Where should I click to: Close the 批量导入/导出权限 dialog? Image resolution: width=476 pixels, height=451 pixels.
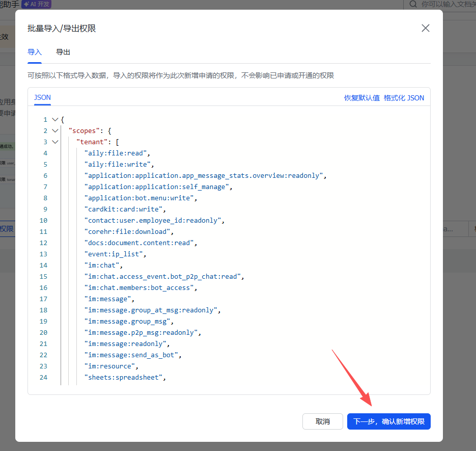pos(426,28)
